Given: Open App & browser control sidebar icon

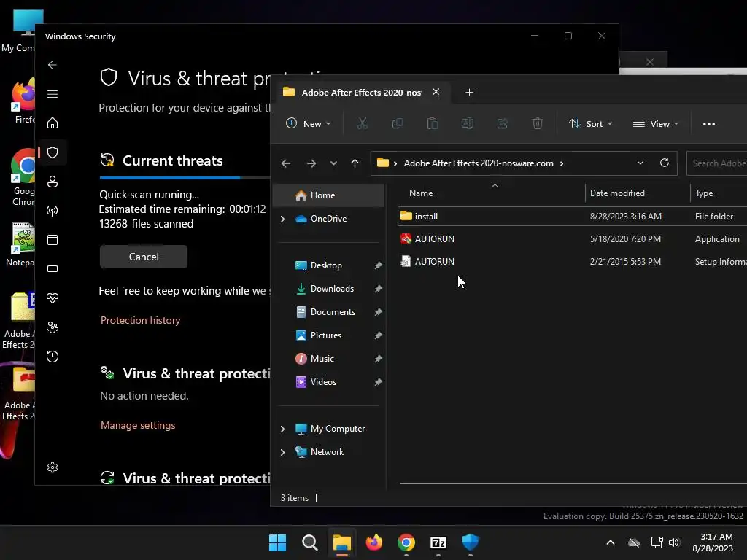Looking at the screenshot, I should tap(53, 240).
